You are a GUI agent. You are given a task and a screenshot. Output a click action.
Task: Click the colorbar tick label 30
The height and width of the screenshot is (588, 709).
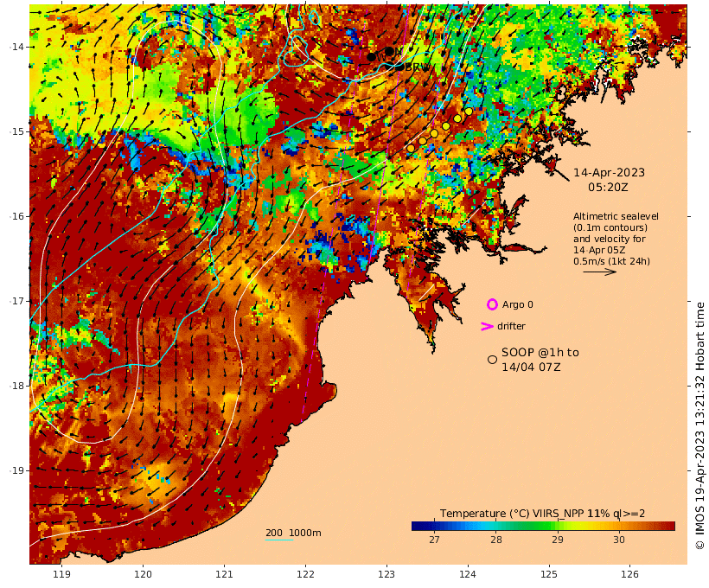(x=619, y=540)
